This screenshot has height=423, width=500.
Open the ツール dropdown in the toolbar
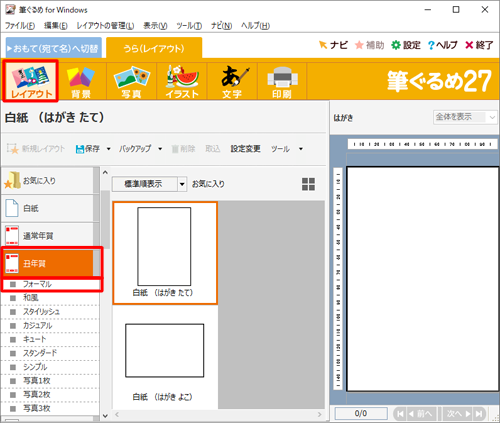287,149
